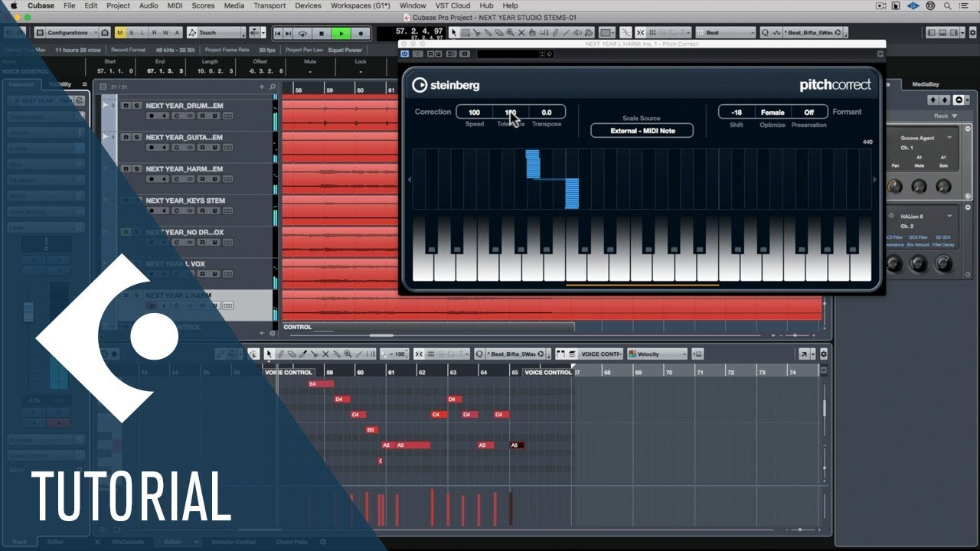The width and height of the screenshot is (980, 551).
Task: Toggle global Write automation W button
Action: coord(166,33)
